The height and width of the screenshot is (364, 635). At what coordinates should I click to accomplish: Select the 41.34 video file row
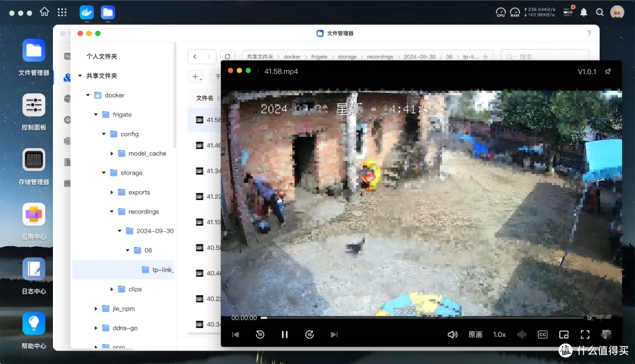point(205,171)
